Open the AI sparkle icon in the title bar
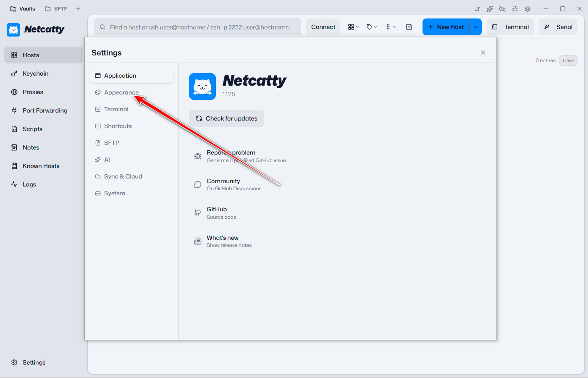Screen dimensions: 588x378 coord(490,9)
